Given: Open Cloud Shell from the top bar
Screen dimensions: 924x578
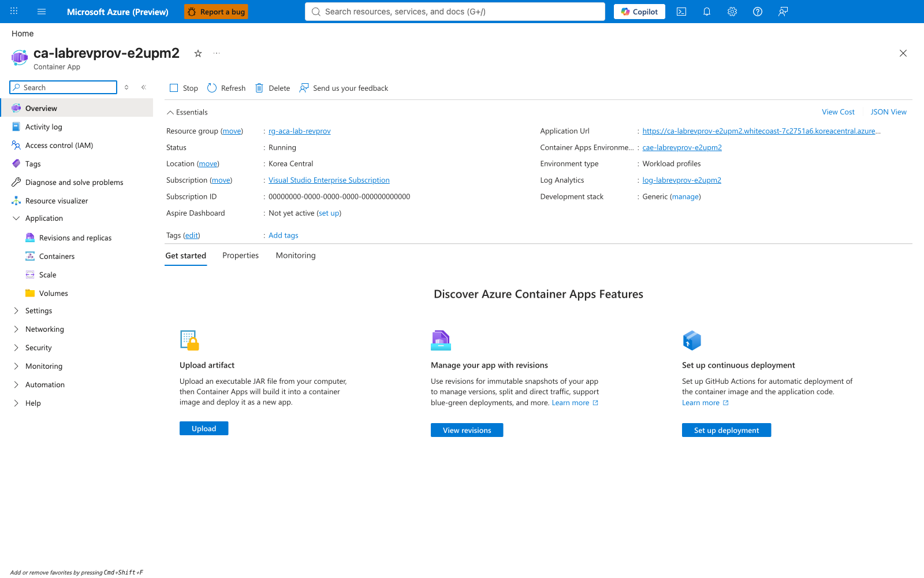Looking at the screenshot, I should (681, 12).
